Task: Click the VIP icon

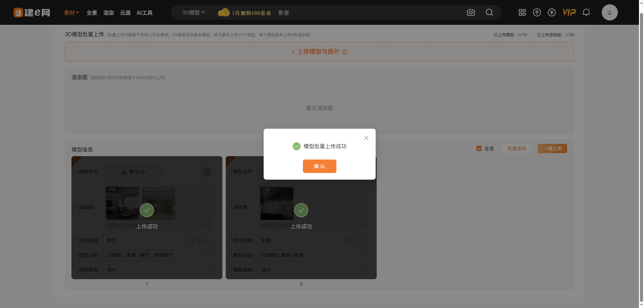Action: pyautogui.click(x=569, y=12)
